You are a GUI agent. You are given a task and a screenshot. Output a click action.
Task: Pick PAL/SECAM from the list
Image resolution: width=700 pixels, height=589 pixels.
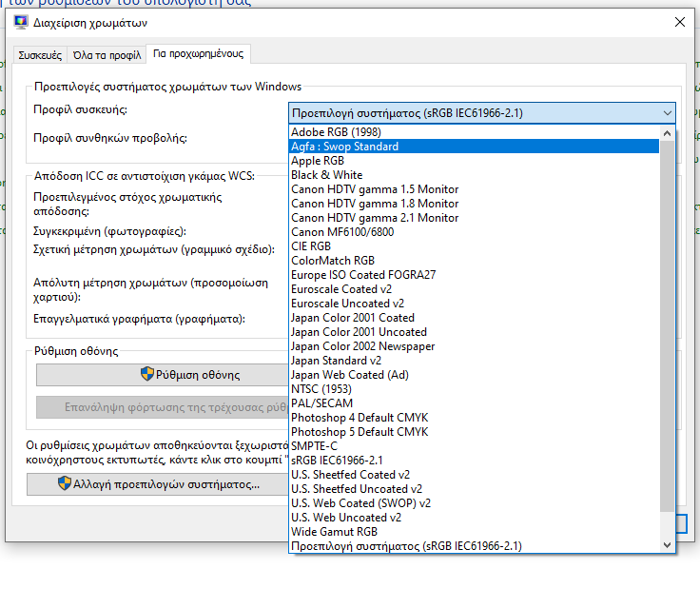point(475,403)
